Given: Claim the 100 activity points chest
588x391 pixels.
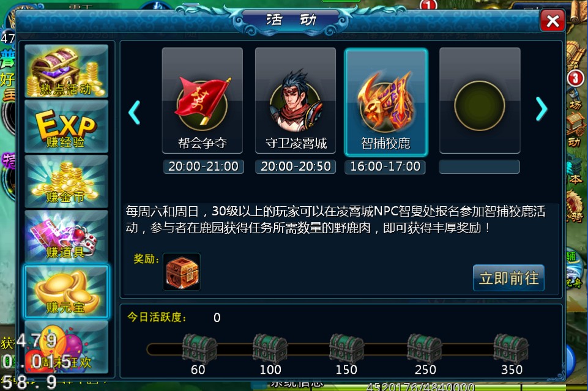Looking at the screenshot, I should click(x=270, y=349).
